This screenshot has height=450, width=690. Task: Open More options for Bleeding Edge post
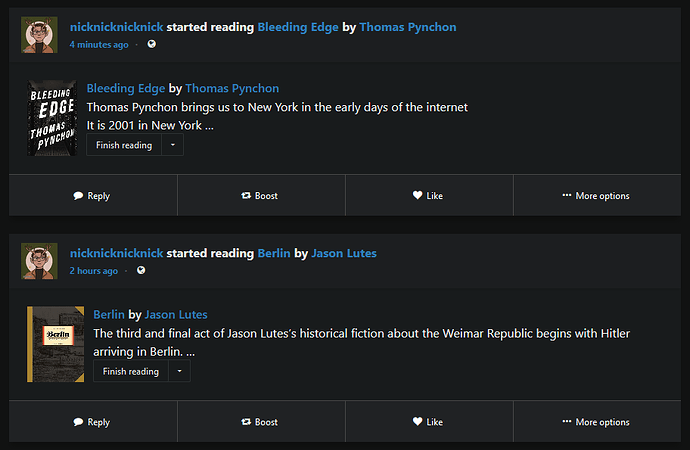tap(596, 196)
